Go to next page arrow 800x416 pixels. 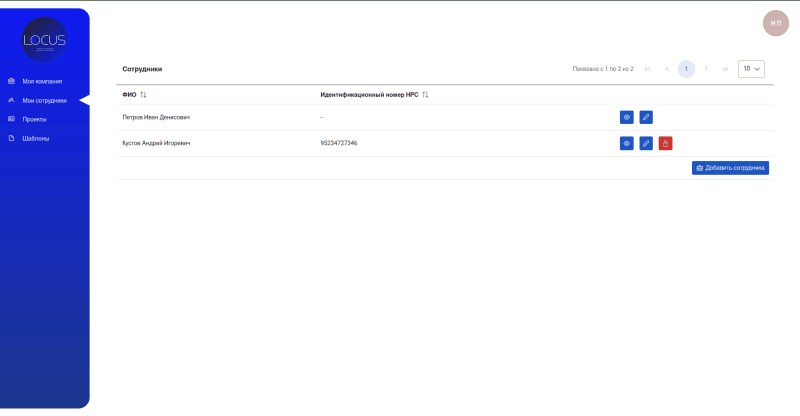pos(706,69)
